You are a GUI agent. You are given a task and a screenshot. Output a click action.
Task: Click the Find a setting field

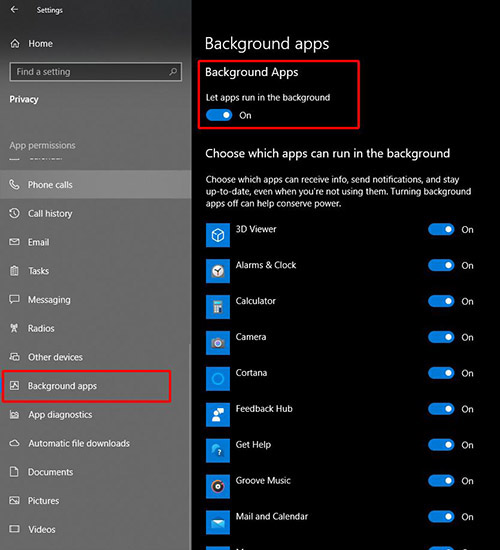tap(95, 72)
